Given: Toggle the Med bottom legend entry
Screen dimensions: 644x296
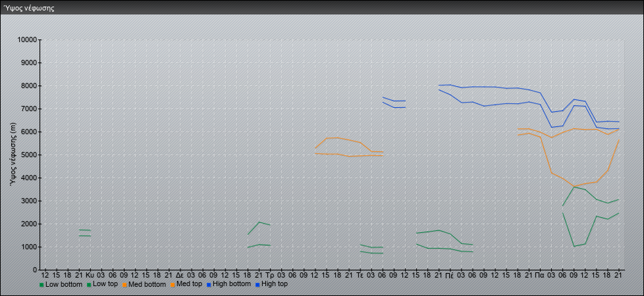Looking at the screenshot, I should click(144, 284).
